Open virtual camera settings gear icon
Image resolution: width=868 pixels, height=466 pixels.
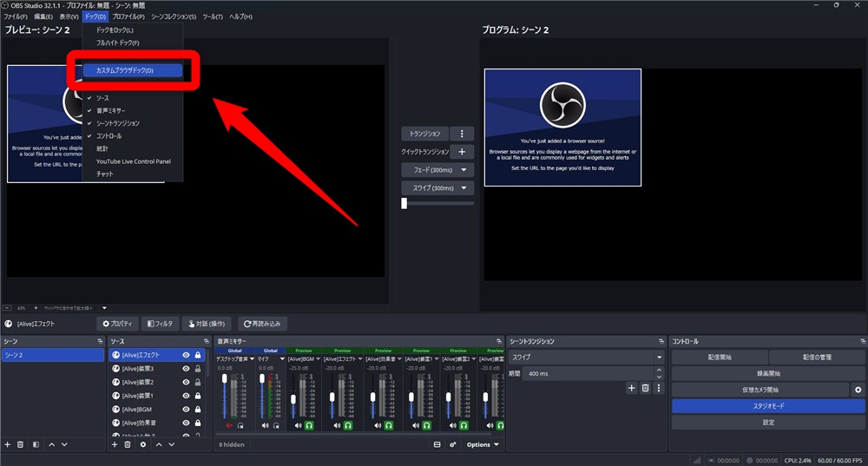[x=858, y=390]
